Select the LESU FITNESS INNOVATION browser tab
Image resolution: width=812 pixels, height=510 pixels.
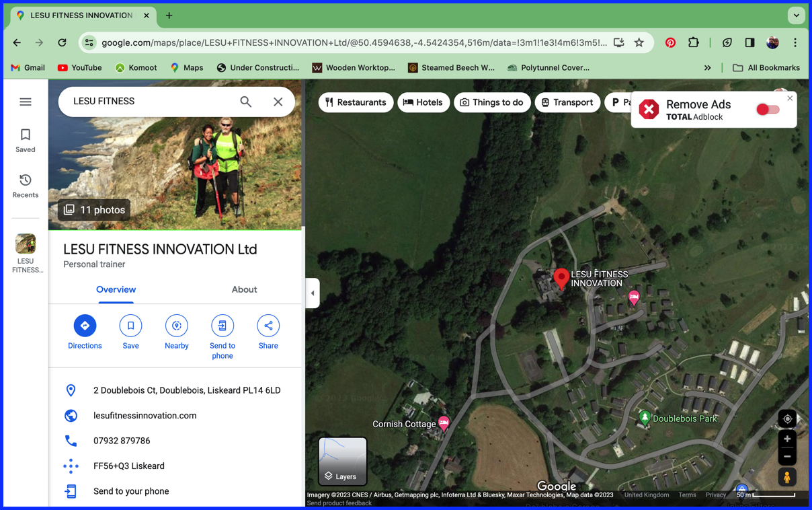(x=83, y=15)
